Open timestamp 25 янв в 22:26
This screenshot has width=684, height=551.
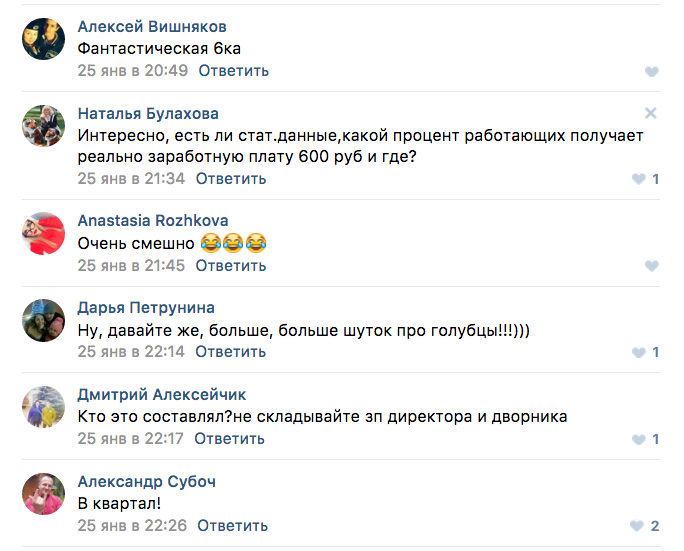[x=133, y=526]
